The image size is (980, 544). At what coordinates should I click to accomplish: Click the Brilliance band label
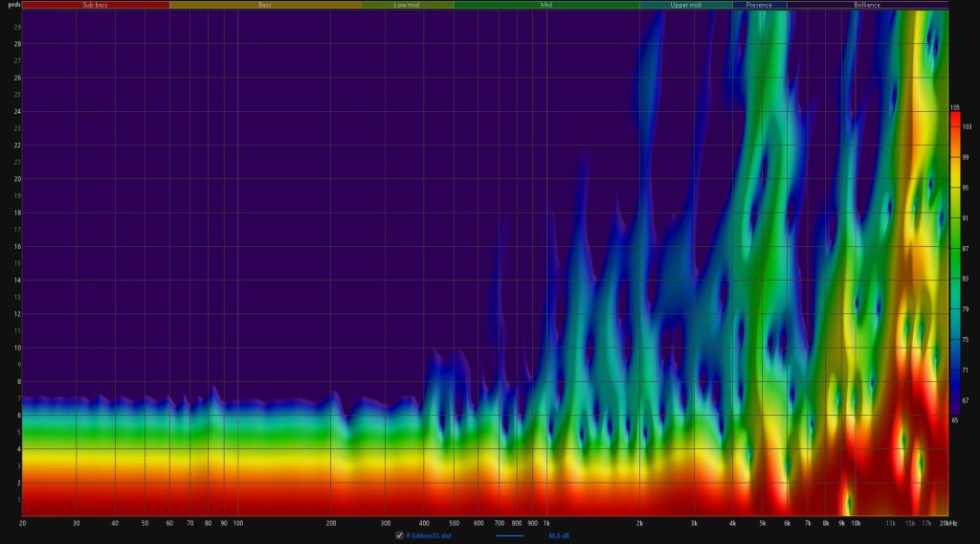(867, 5)
